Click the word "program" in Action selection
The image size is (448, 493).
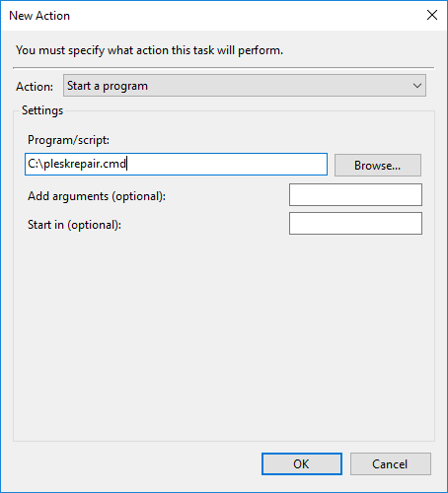(x=125, y=86)
